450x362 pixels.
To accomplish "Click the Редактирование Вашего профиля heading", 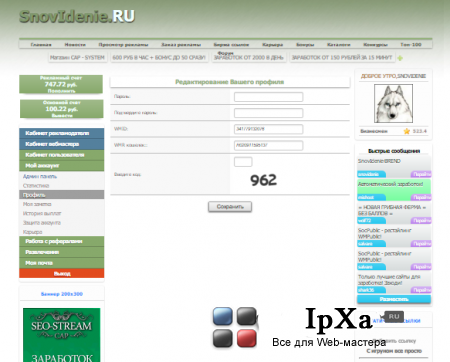I will (x=230, y=82).
